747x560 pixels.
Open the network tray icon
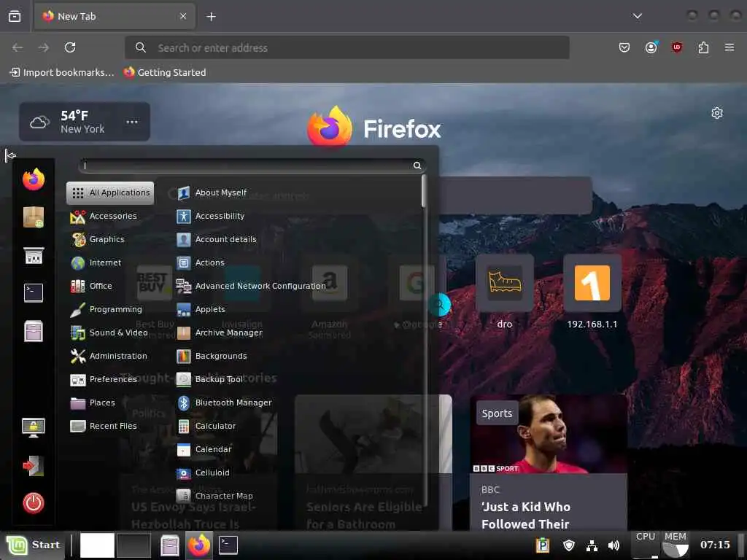(x=592, y=545)
